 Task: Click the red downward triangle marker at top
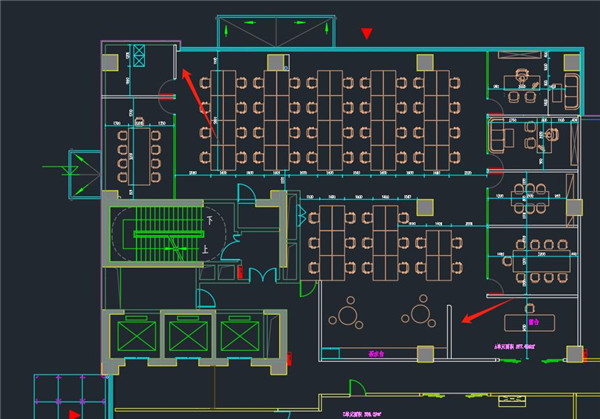point(367,34)
